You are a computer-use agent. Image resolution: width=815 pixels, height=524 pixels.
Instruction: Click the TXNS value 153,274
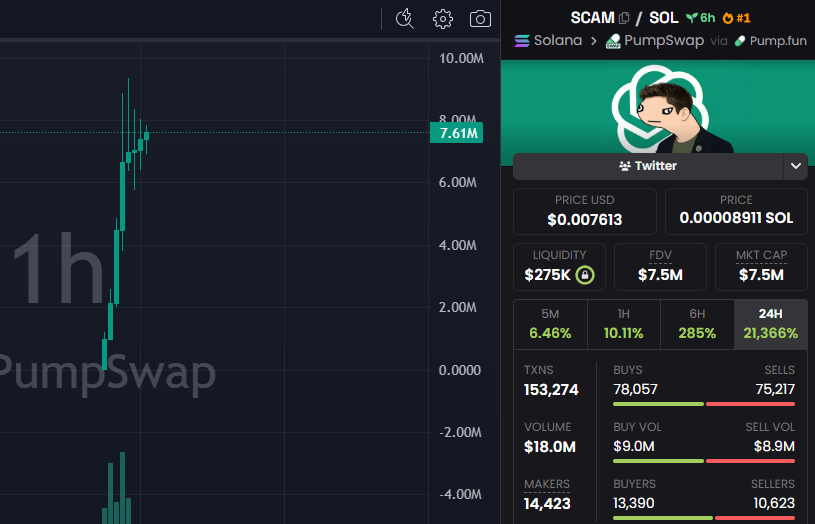pyautogui.click(x=551, y=390)
